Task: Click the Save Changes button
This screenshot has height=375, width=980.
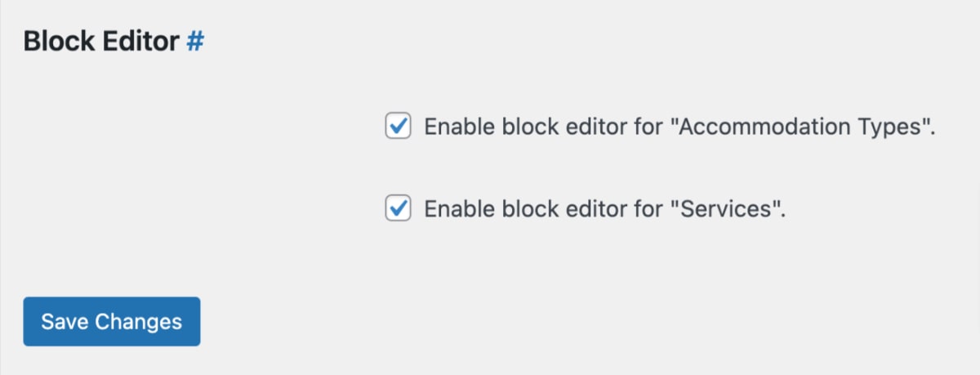Action: tap(112, 321)
